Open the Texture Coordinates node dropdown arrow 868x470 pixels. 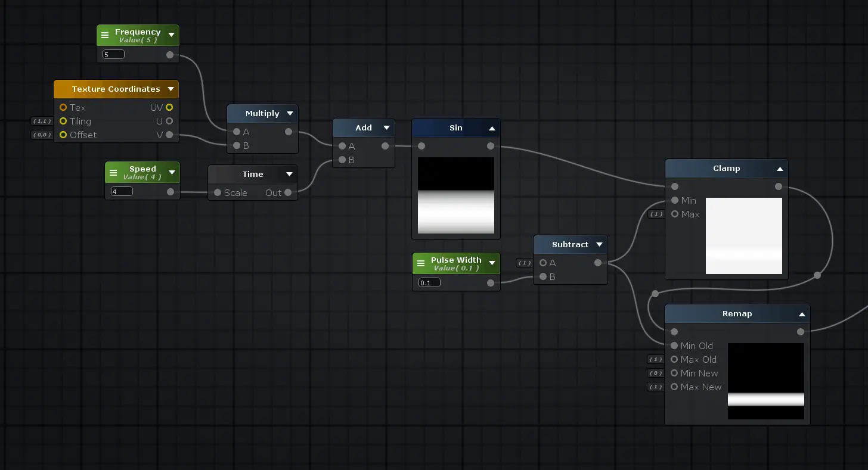(x=170, y=89)
